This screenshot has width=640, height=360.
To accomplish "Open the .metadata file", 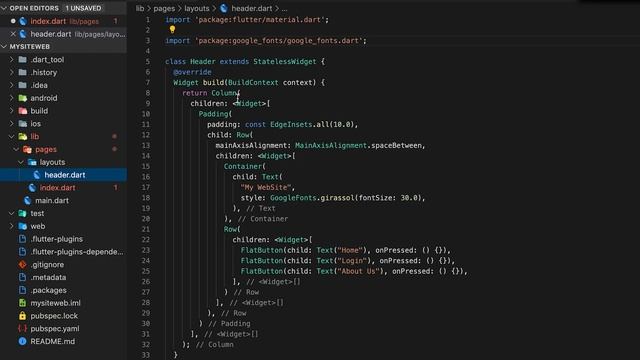I will click(63, 277).
